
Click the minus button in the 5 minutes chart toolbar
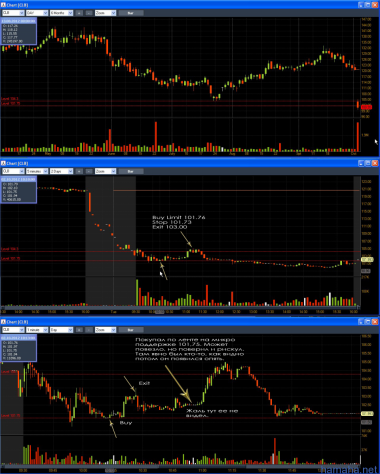[x=89, y=171]
